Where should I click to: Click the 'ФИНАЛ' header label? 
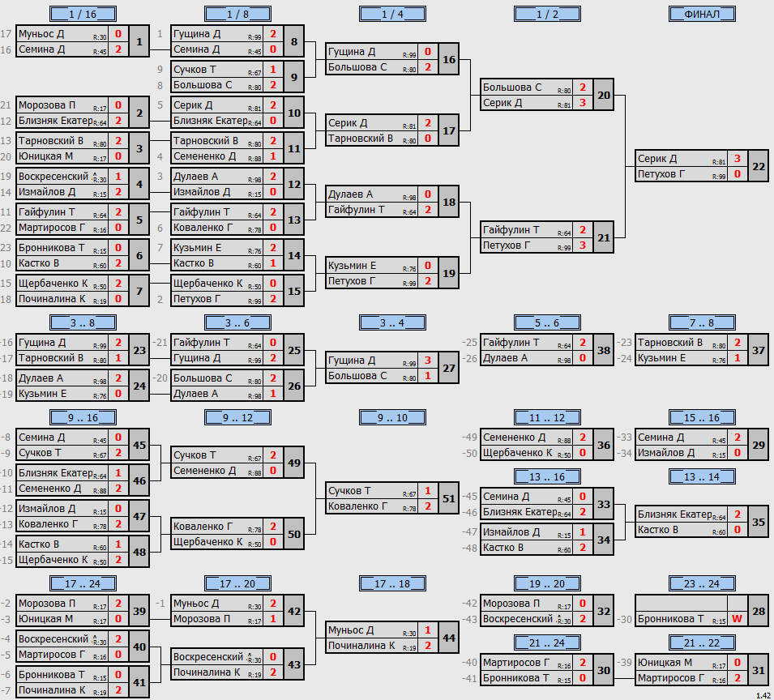click(x=702, y=14)
